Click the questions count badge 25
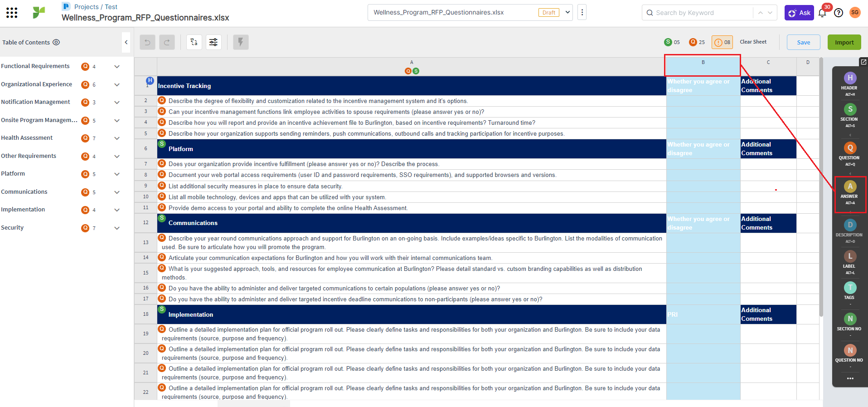 tap(697, 42)
